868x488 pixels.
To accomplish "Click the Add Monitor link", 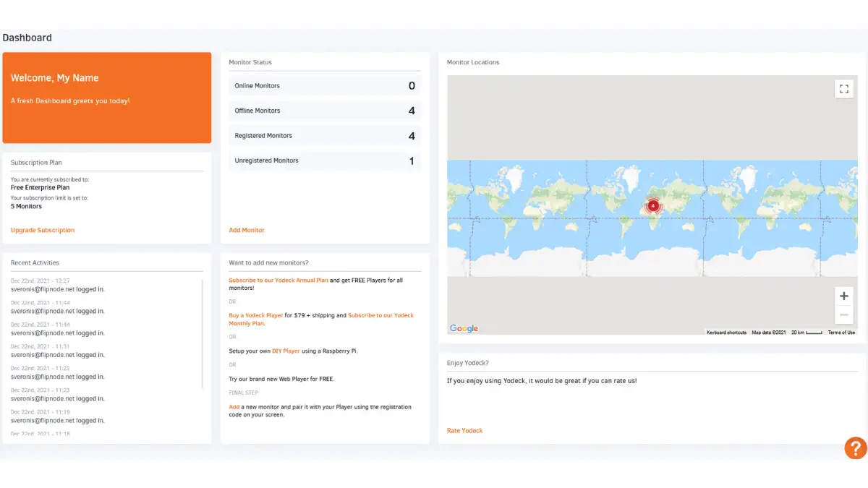I will pyautogui.click(x=247, y=230).
